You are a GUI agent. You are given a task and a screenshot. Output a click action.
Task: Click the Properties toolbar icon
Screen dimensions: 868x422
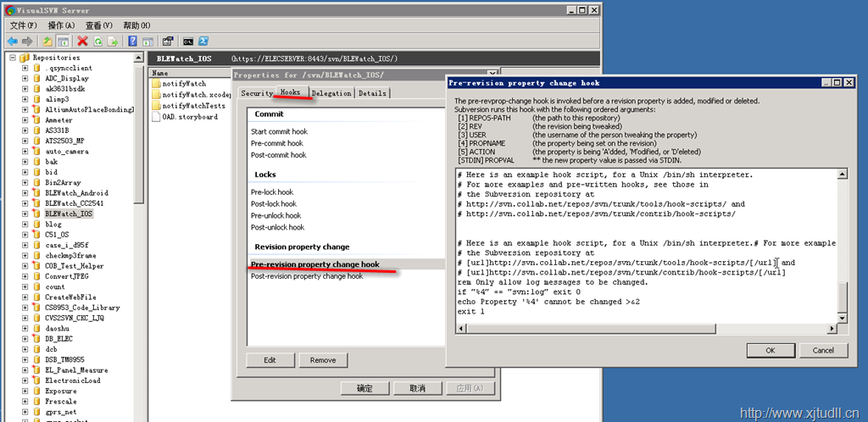(168, 41)
